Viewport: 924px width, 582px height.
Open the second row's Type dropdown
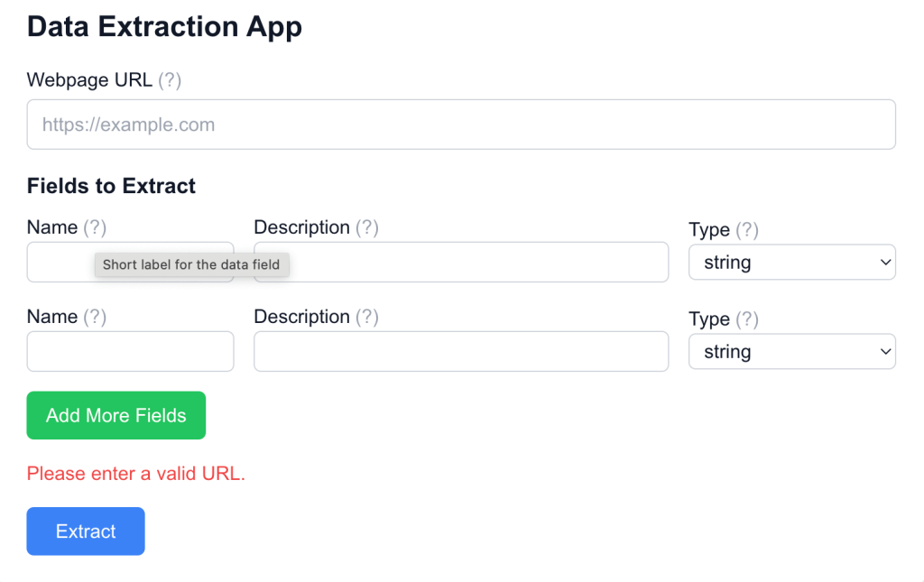(791, 352)
